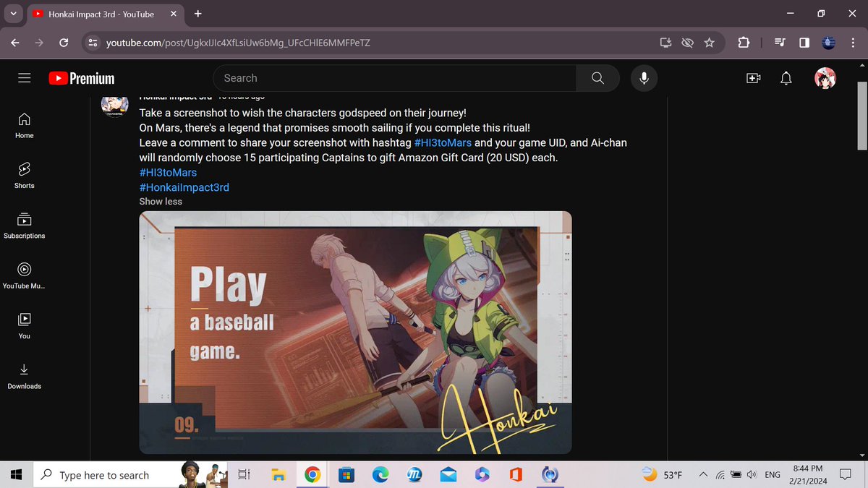
Task: Open Home in the sidebar
Action: click(25, 125)
